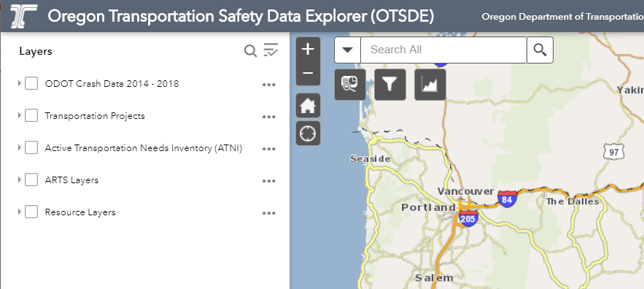
Task: Click The Dalles label on map
Action: pos(572,201)
